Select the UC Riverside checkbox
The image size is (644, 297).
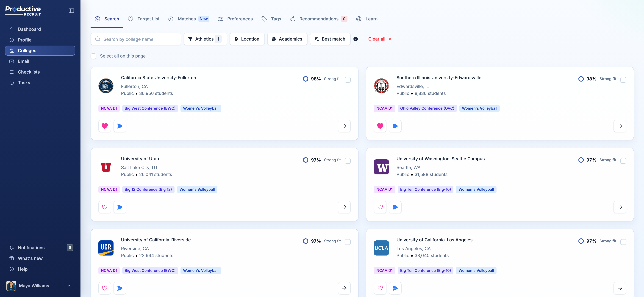pos(347,242)
